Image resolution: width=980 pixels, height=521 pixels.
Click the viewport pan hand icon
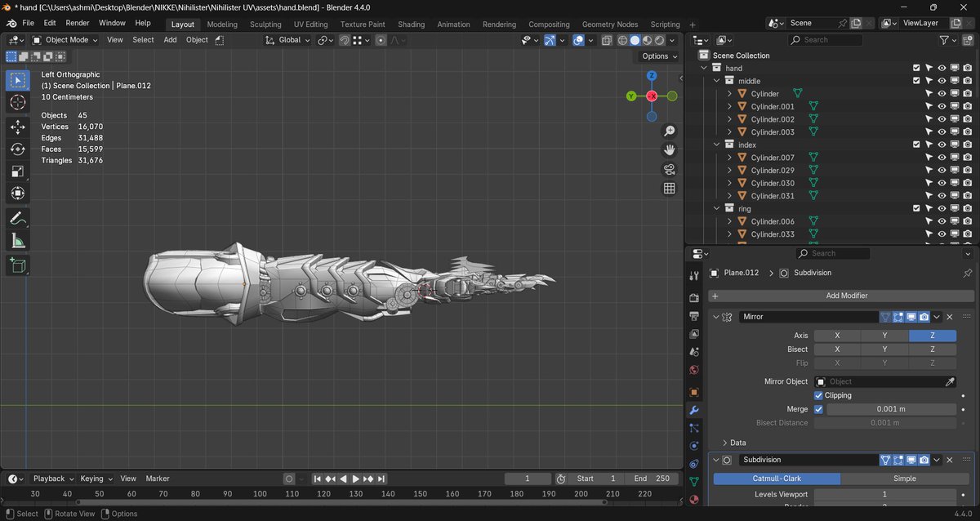670,149
